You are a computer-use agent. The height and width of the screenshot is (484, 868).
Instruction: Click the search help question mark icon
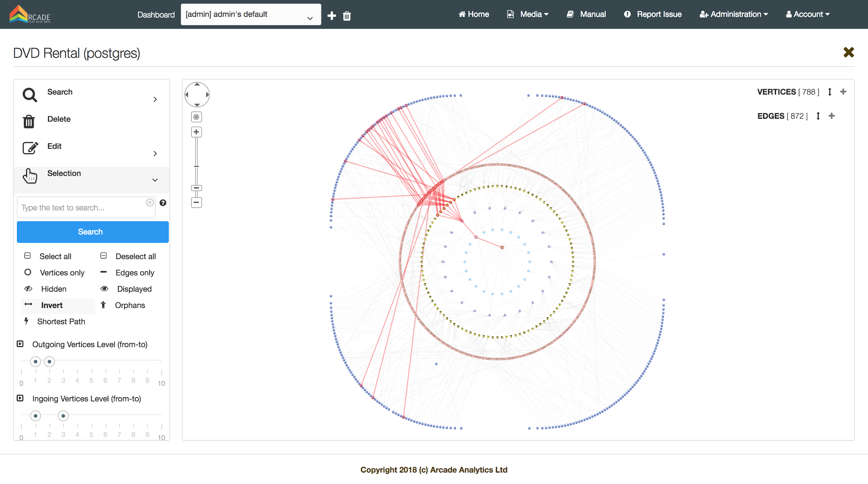point(163,203)
